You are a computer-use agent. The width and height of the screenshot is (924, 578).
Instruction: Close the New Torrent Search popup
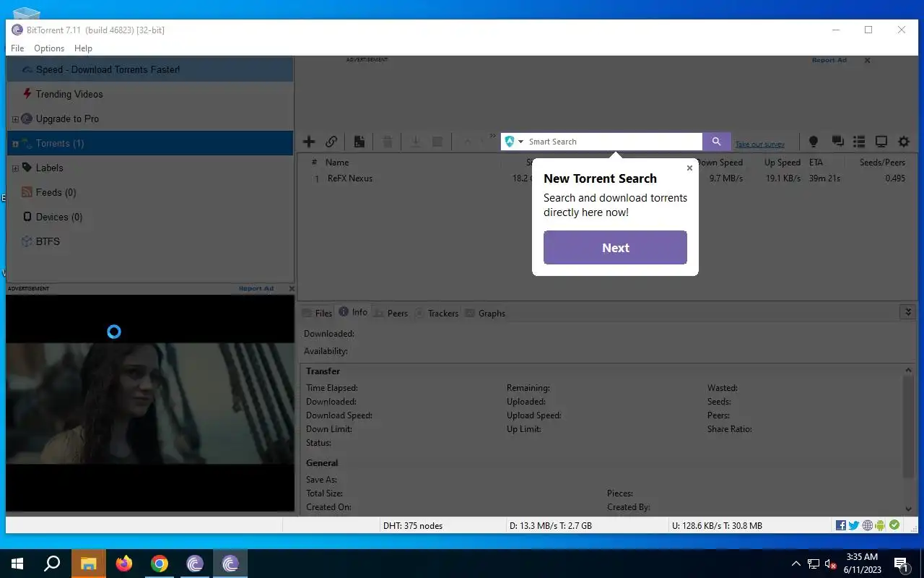689,168
